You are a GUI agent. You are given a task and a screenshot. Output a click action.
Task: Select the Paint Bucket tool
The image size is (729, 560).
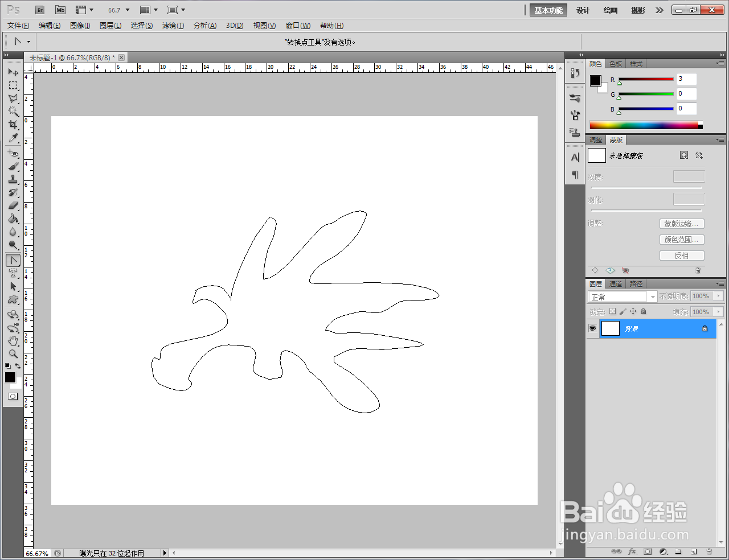coord(13,219)
